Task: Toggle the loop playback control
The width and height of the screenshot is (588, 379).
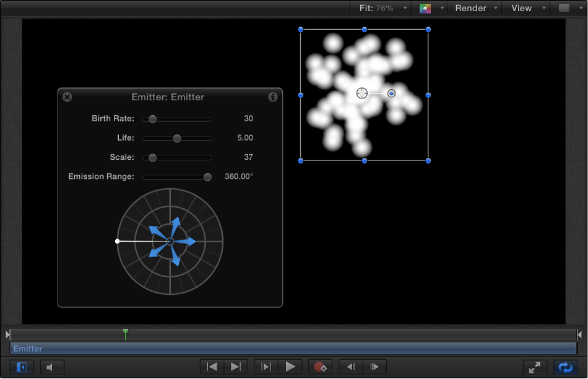Action: (564, 367)
